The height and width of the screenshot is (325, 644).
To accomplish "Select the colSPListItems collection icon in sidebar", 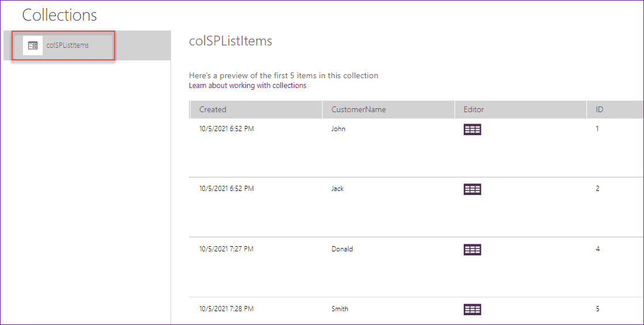I will tap(33, 45).
